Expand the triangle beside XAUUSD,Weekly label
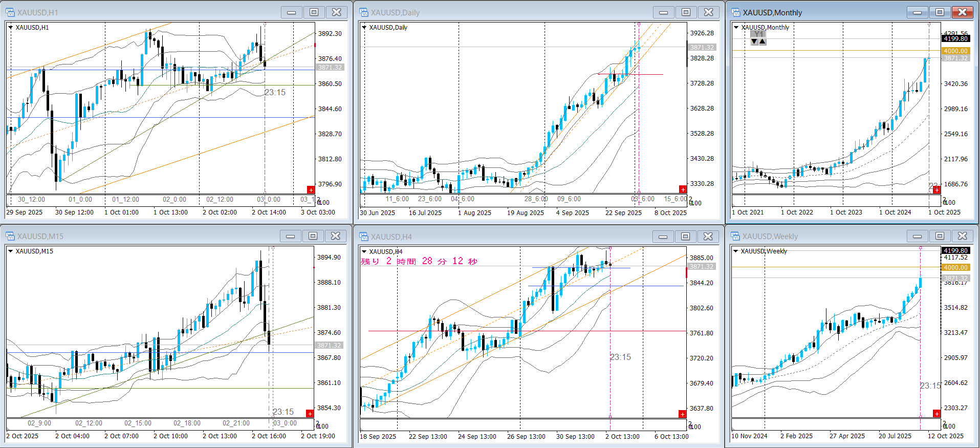980x448 pixels. tap(736, 251)
